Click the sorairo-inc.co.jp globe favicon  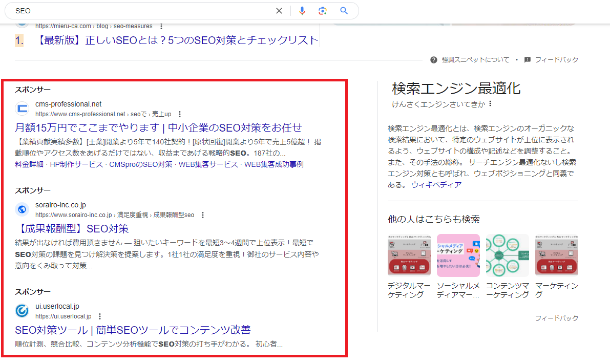[22, 209]
